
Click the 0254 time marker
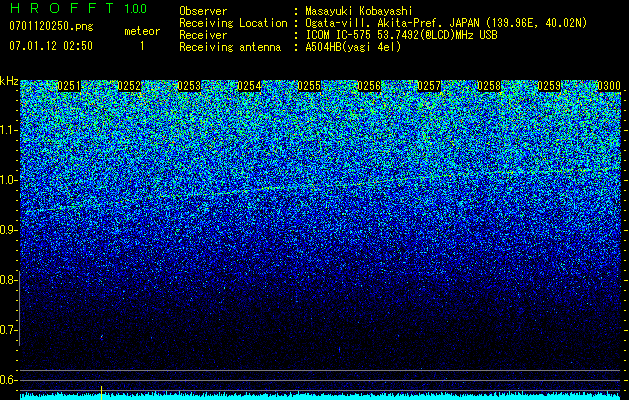[249, 86]
